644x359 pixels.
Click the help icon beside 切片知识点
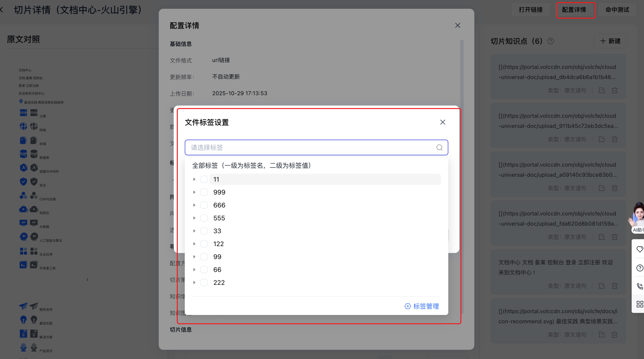pyautogui.click(x=551, y=41)
